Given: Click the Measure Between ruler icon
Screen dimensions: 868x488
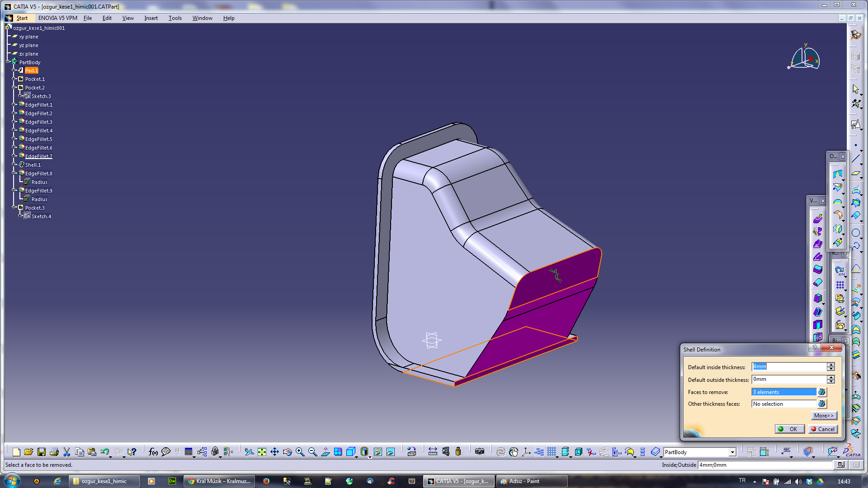Looking at the screenshot, I should tap(433, 452).
